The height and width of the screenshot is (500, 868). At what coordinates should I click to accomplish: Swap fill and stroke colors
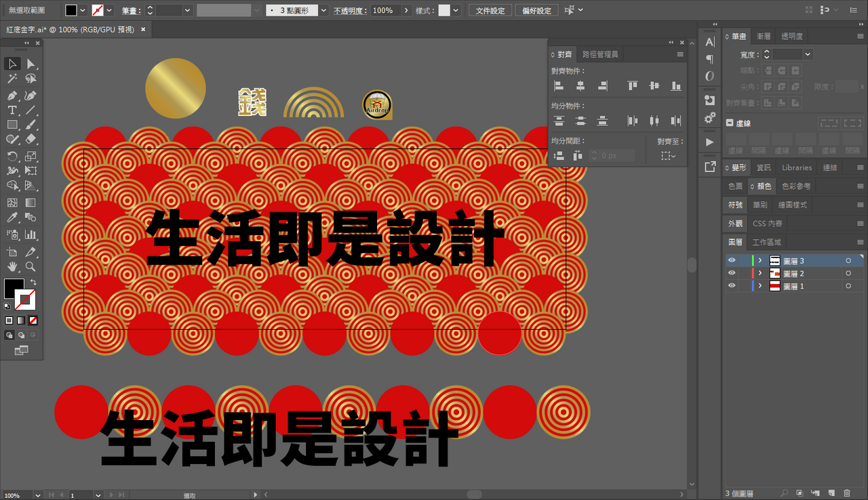[x=33, y=283]
